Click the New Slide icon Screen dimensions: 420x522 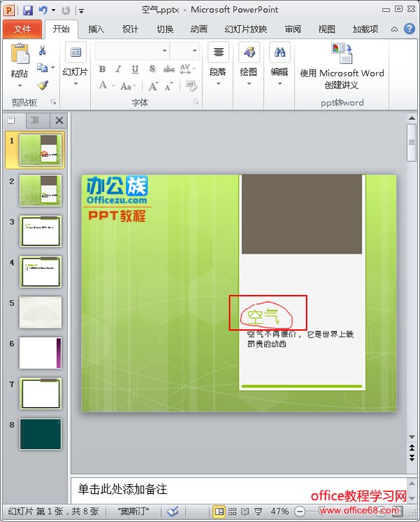pyautogui.click(x=76, y=53)
